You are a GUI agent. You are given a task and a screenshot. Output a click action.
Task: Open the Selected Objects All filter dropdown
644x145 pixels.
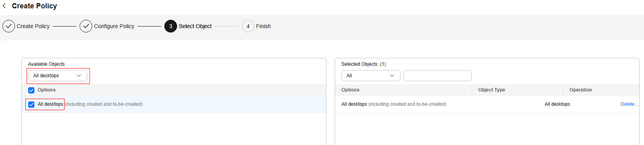pyautogui.click(x=371, y=76)
